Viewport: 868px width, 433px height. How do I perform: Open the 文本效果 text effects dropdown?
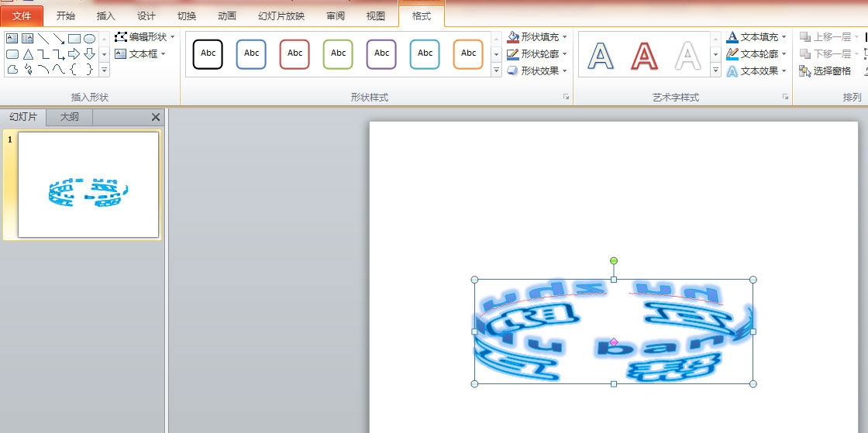click(757, 71)
